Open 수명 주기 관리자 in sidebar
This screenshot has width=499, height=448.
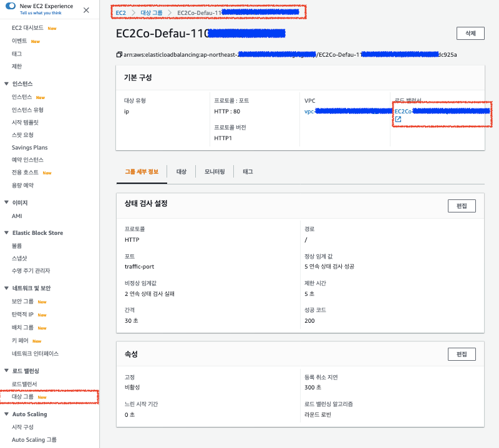click(x=31, y=270)
